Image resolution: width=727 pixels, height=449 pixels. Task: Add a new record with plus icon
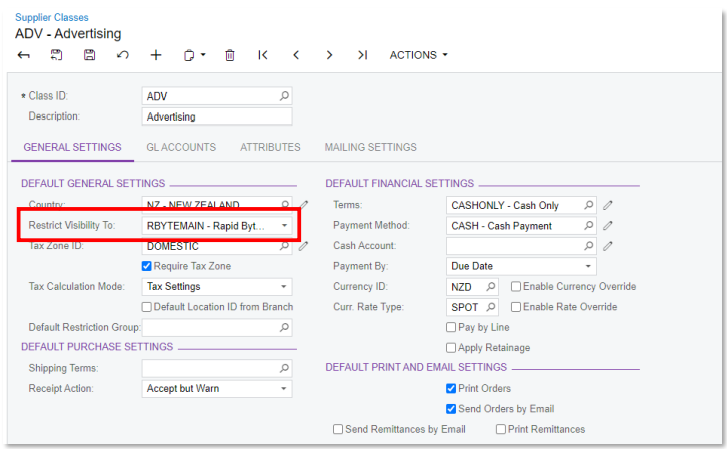(156, 55)
